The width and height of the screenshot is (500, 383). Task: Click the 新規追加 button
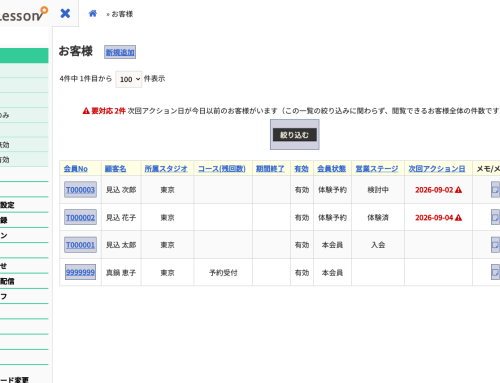point(120,52)
